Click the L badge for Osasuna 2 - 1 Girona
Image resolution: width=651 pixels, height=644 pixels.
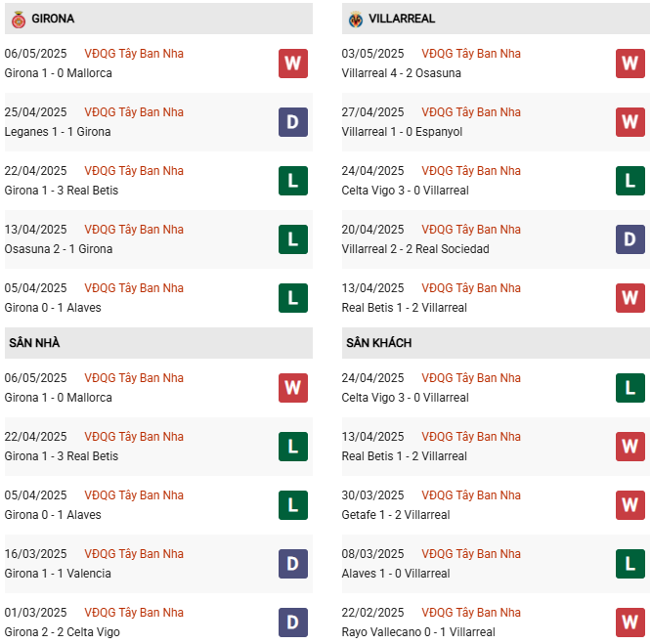[293, 239]
